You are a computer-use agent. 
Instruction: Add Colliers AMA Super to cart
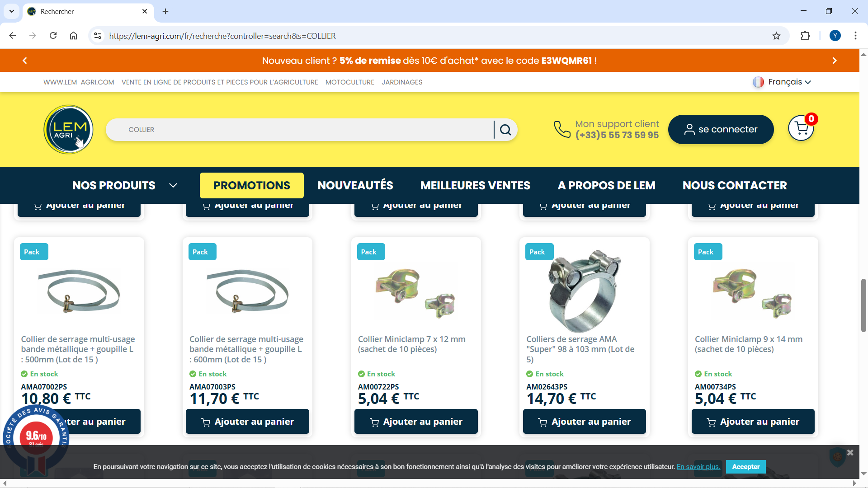click(x=584, y=422)
